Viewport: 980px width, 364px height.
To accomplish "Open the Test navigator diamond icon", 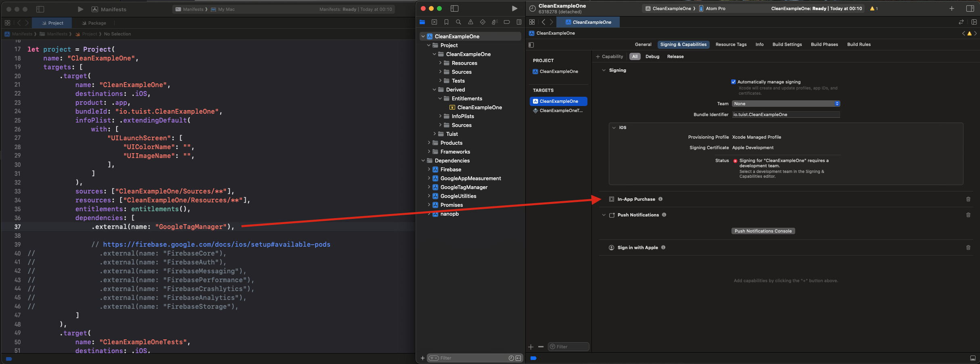I will (483, 22).
